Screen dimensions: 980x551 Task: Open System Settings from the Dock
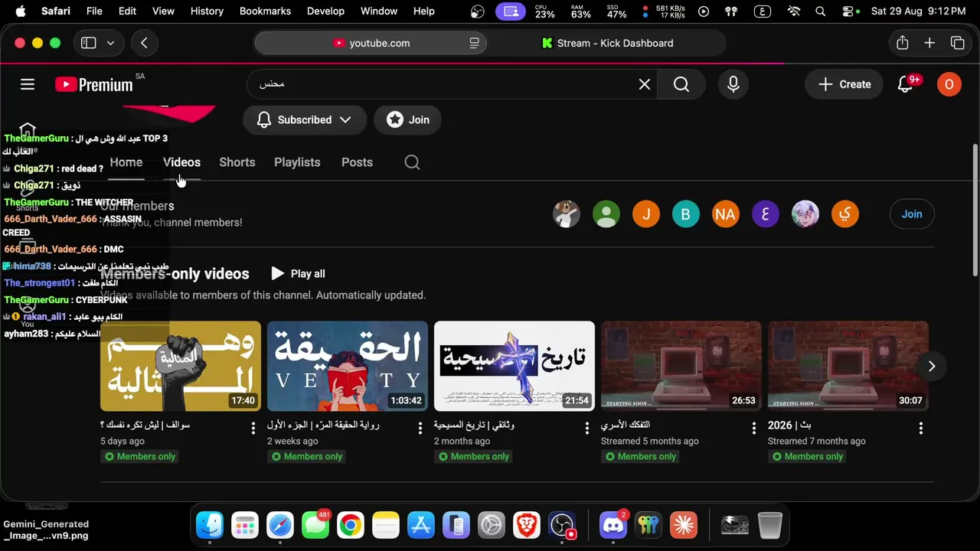click(x=492, y=525)
